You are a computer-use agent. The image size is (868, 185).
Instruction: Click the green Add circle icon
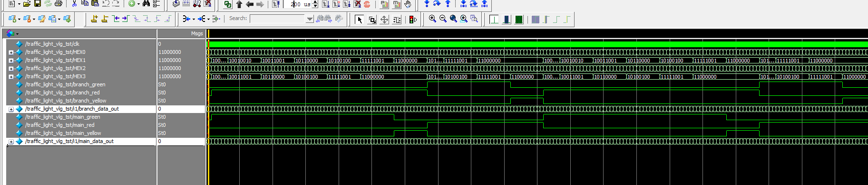(x=132, y=4)
